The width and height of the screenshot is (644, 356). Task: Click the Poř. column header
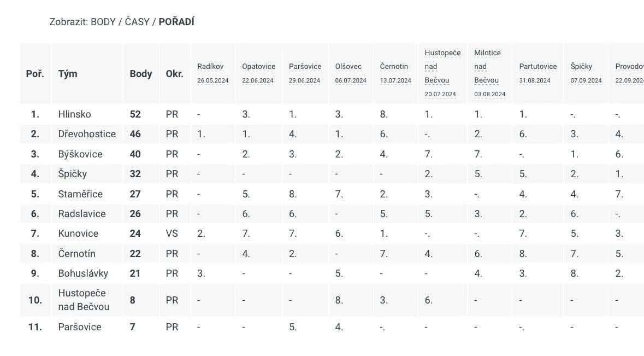pyautogui.click(x=35, y=74)
